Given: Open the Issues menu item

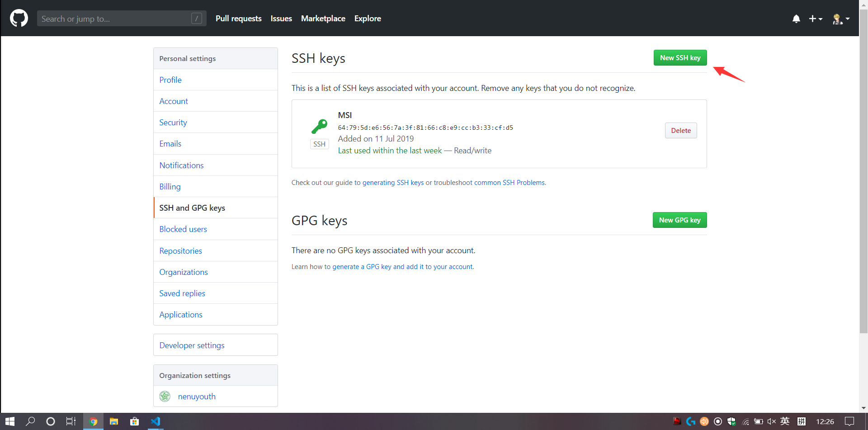Looking at the screenshot, I should [x=281, y=19].
